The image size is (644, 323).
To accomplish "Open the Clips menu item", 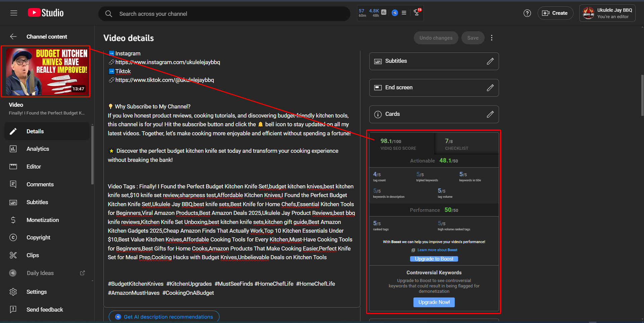I will [x=47, y=255].
